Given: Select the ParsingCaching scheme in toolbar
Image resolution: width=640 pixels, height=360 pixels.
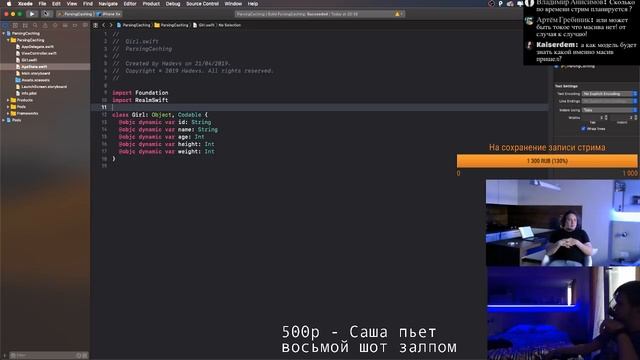Looking at the screenshot, I should 76,14.
